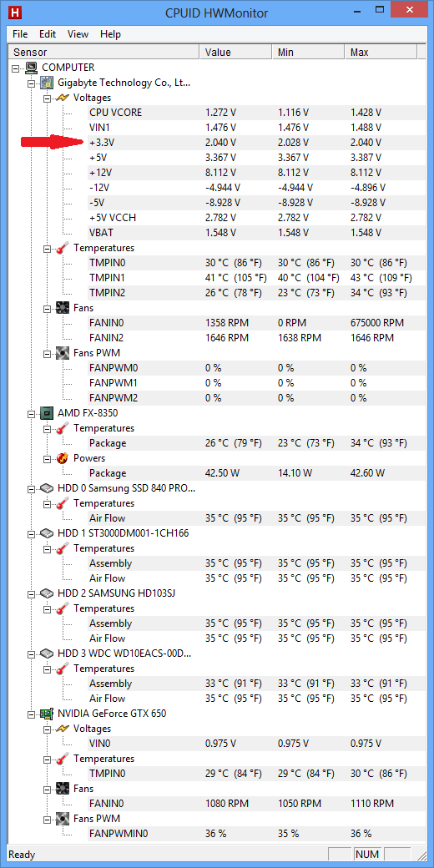
Task: Collapse the AMD FX-8350 node
Action: [x=31, y=413]
